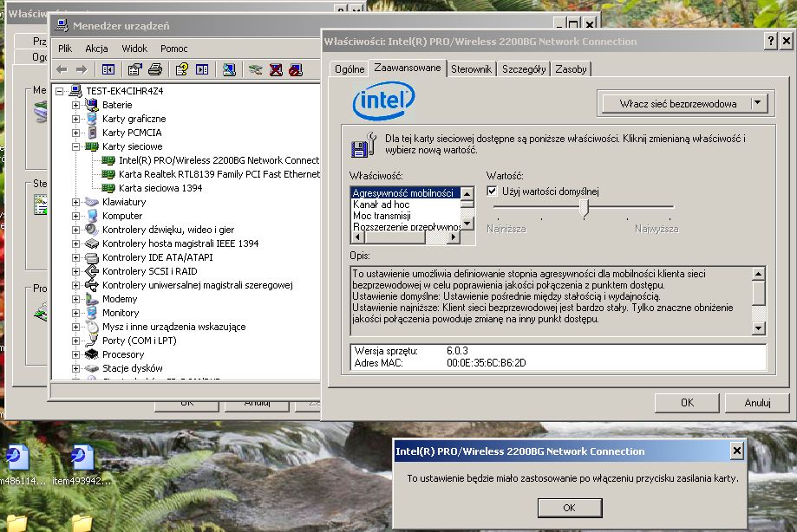This screenshot has width=797, height=532.
Task: Open properties using Device Manager toolbar icon
Action: 134,69
